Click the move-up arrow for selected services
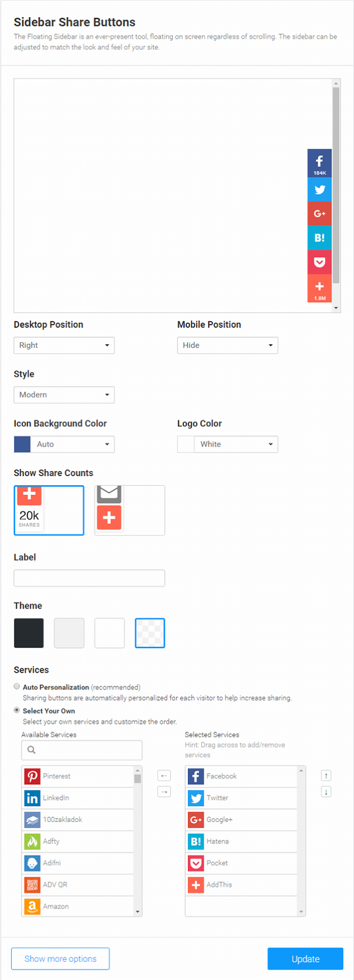The image size is (354, 980). tap(326, 775)
